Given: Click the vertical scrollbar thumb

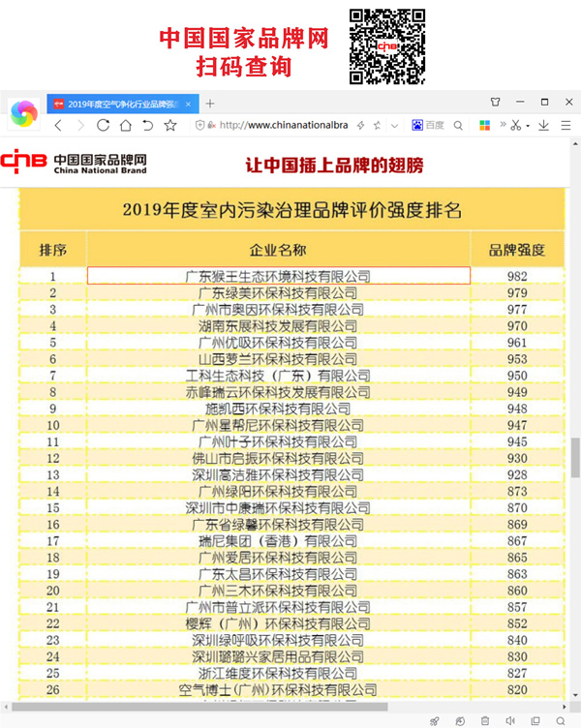Looking at the screenshot, I should click(x=575, y=457).
